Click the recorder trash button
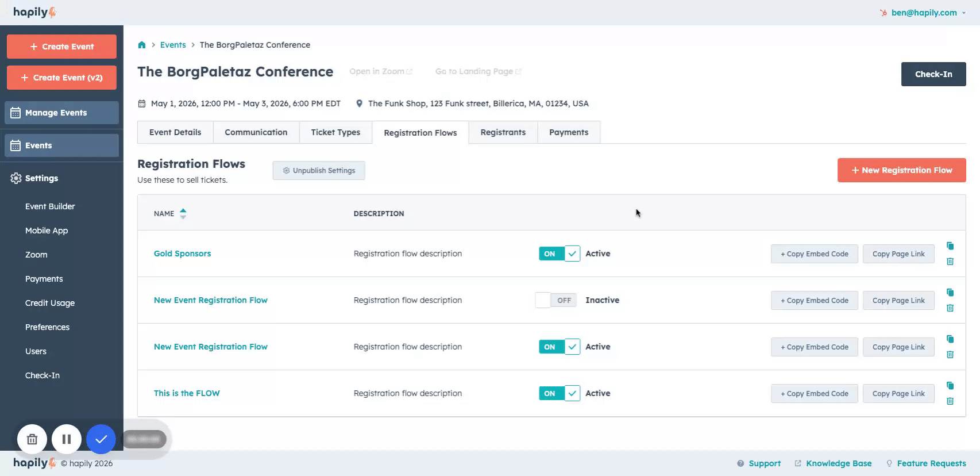The width and height of the screenshot is (980, 476). [x=32, y=439]
